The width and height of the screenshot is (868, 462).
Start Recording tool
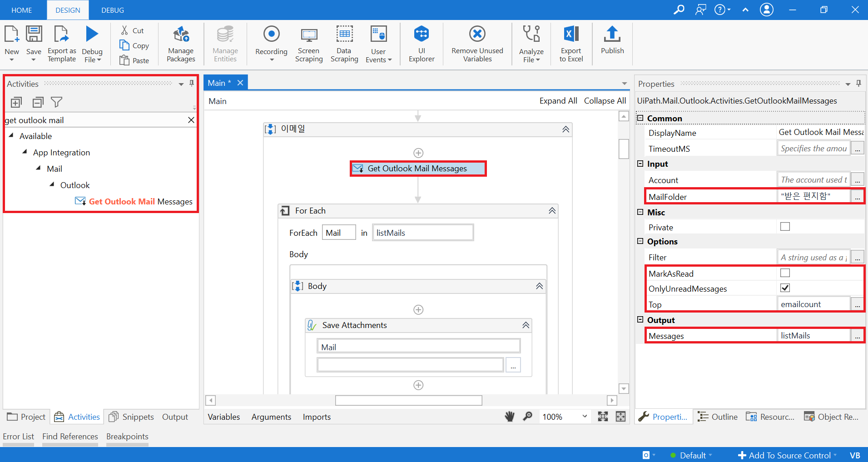click(271, 44)
